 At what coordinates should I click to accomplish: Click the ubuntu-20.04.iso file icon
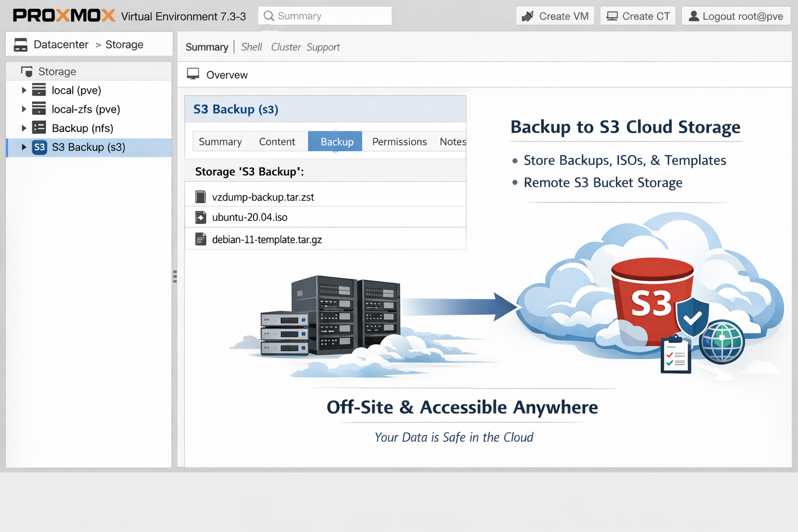point(201,217)
